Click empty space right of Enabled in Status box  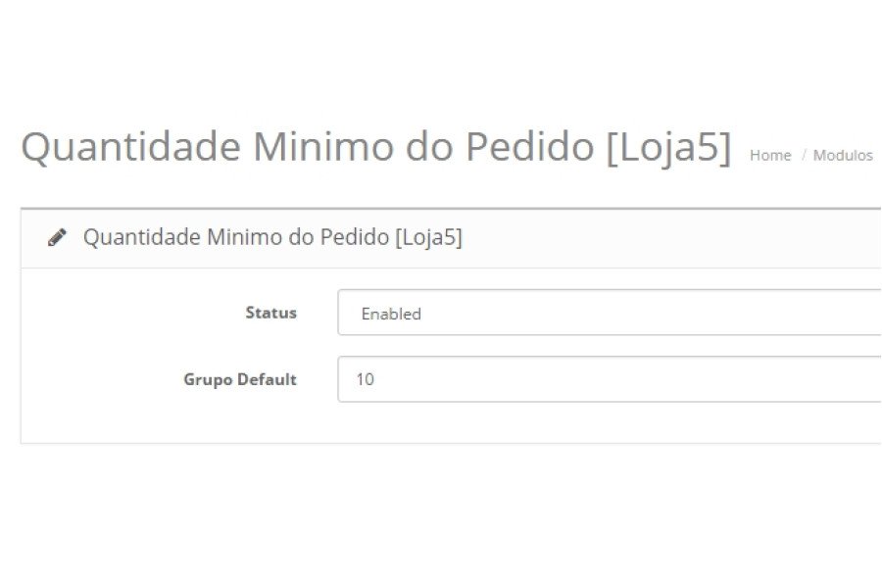click(647, 313)
